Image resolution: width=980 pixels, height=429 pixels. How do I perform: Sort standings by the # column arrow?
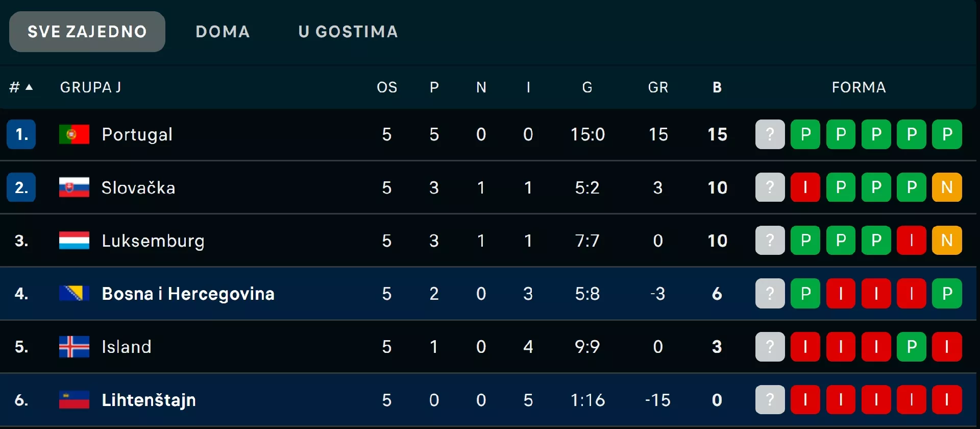tap(29, 87)
